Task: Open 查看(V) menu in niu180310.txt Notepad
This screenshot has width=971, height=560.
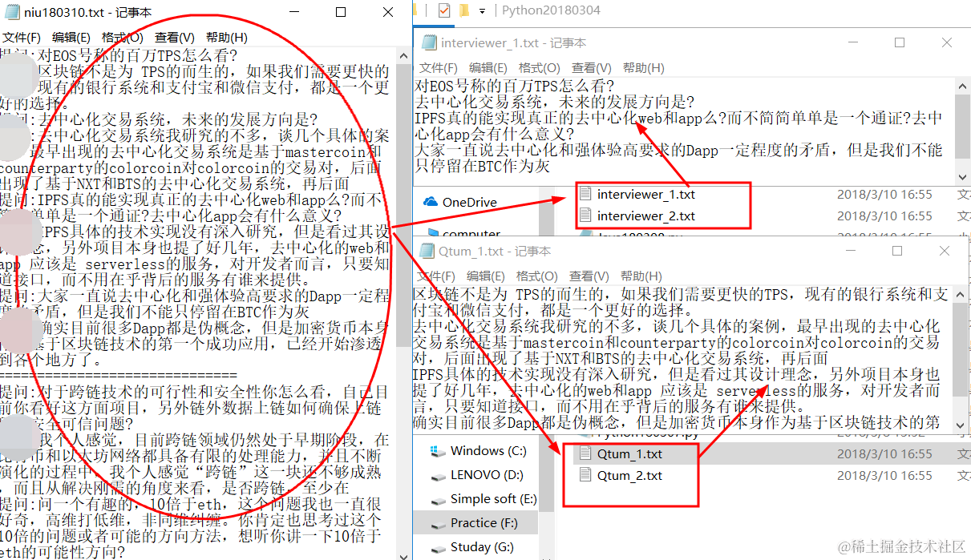Action: click(175, 38)
